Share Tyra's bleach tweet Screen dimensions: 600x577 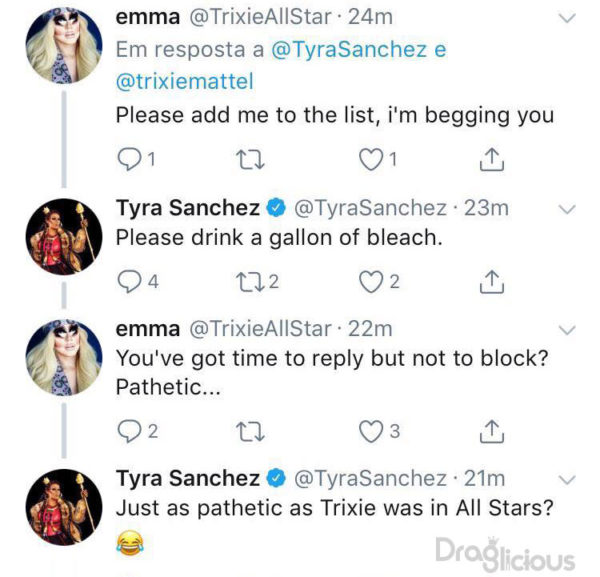(x=491, y=283)
